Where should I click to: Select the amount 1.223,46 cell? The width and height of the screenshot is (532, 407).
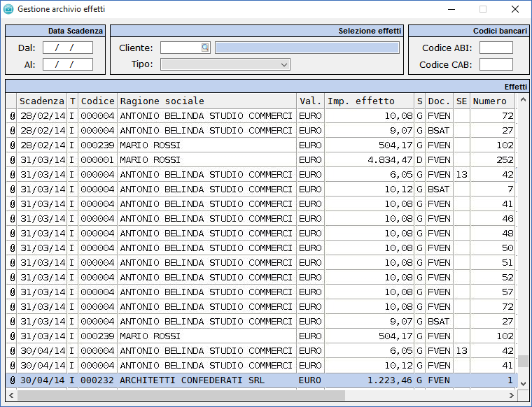coord(369,380)
